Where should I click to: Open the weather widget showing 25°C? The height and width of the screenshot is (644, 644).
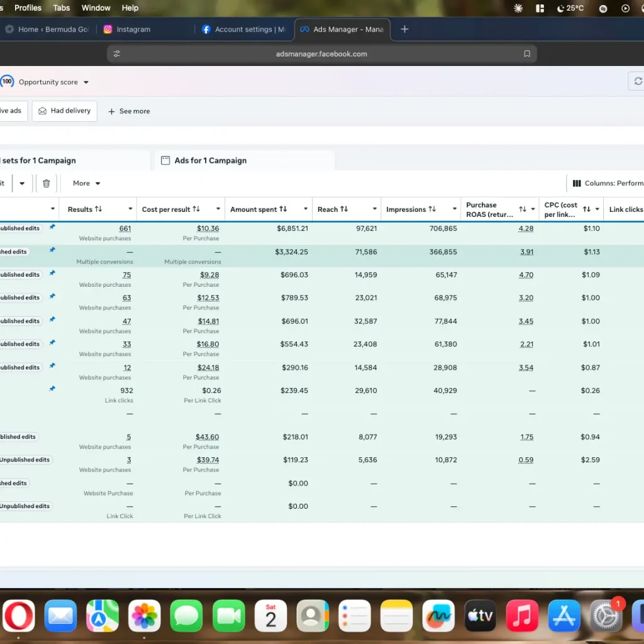coord(570,8)
